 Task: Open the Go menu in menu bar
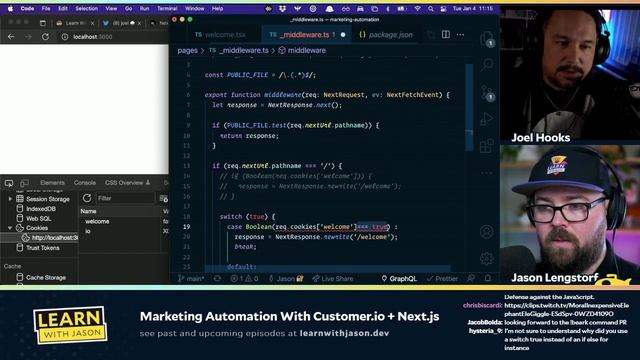tap(128, 9)
